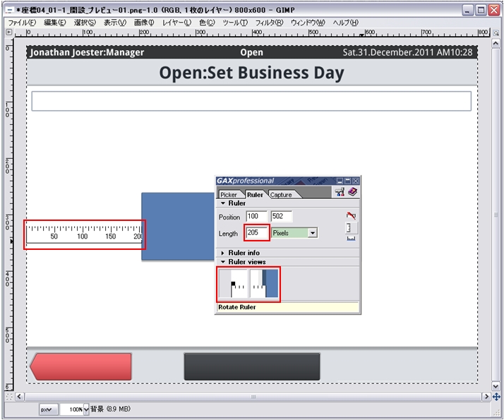Select the horizontal ruler orientation icon
Image resolution: width=504 pixels, height=420 pixels.
coord(351,239)
